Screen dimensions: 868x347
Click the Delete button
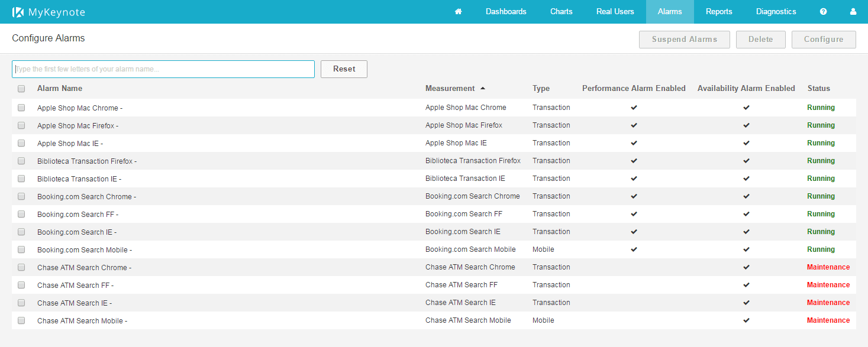(x=761, y=40)
